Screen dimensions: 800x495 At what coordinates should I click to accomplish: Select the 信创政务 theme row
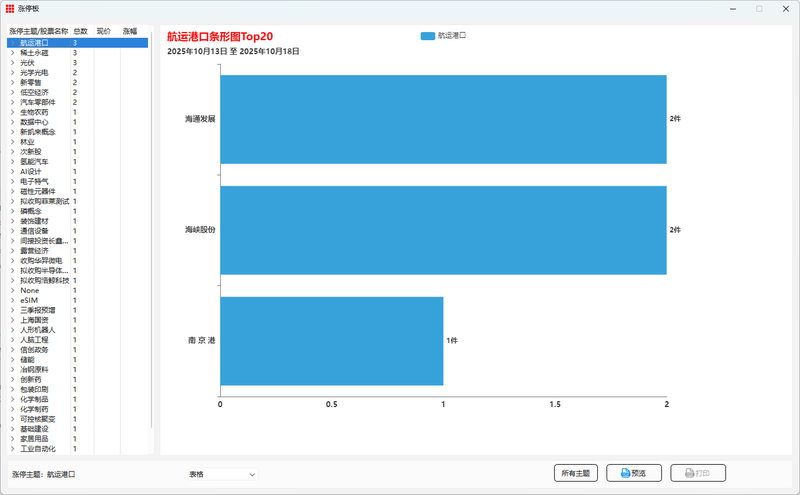(x=78, y=350)
